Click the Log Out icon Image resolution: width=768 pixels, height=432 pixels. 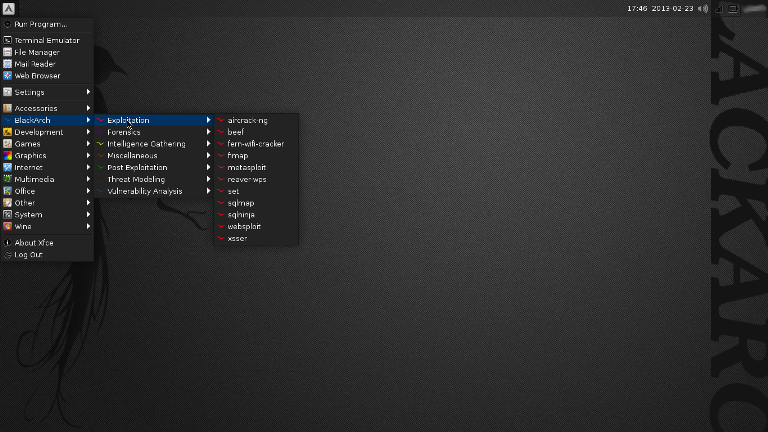tap(7, 255)
